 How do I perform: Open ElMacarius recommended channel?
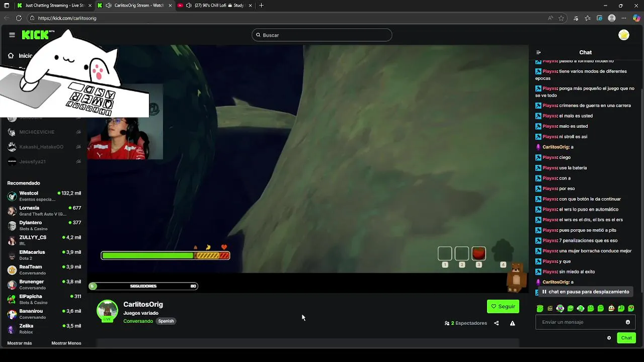point(44,255)
